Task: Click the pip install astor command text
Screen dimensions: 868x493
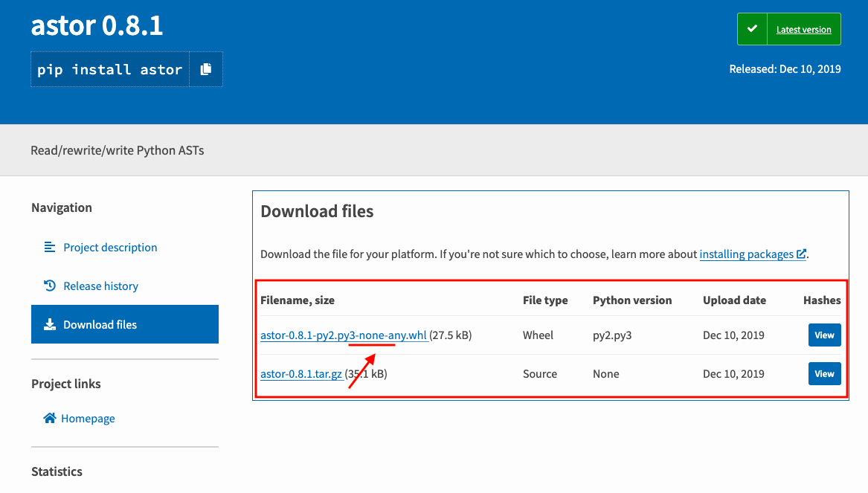Action: (109, 70)
